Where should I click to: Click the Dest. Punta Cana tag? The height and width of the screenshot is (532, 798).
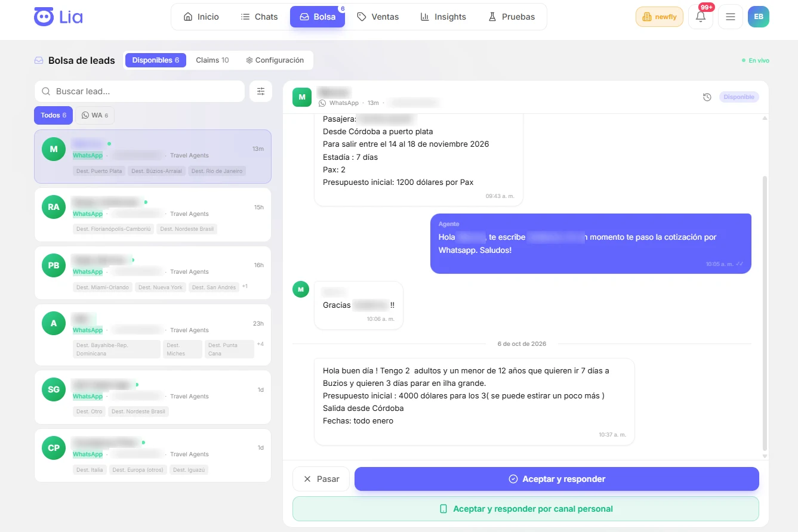click(x=229, y=349)
